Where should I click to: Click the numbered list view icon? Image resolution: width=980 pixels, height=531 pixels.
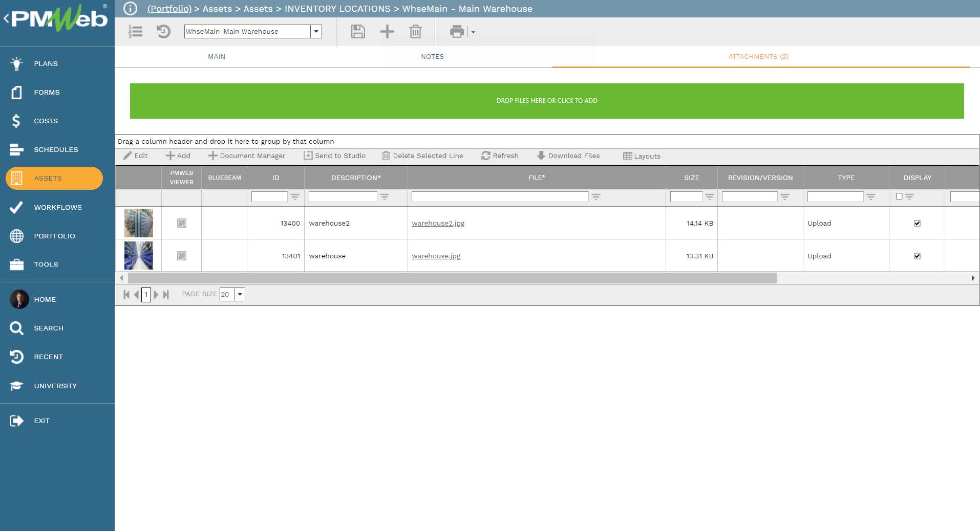(x=135, y=32)
